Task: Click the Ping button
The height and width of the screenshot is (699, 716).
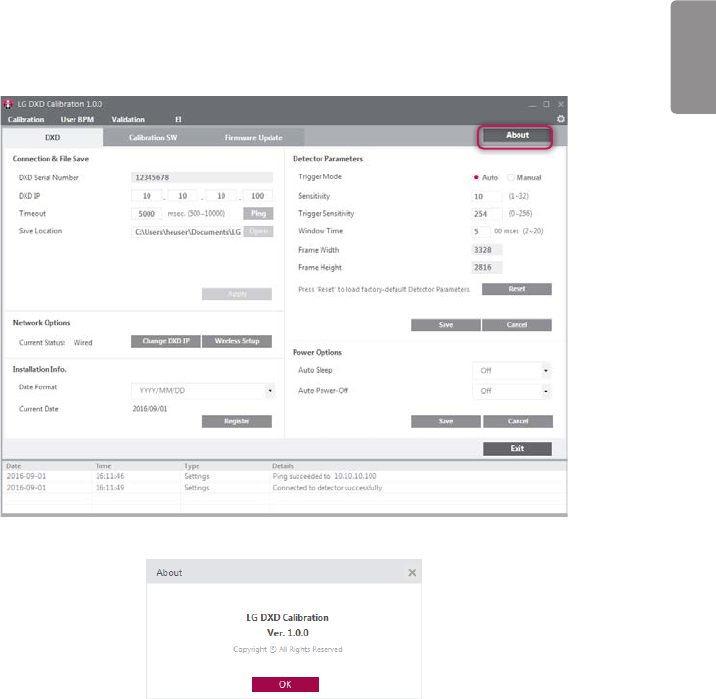Action: click(258, 213)
